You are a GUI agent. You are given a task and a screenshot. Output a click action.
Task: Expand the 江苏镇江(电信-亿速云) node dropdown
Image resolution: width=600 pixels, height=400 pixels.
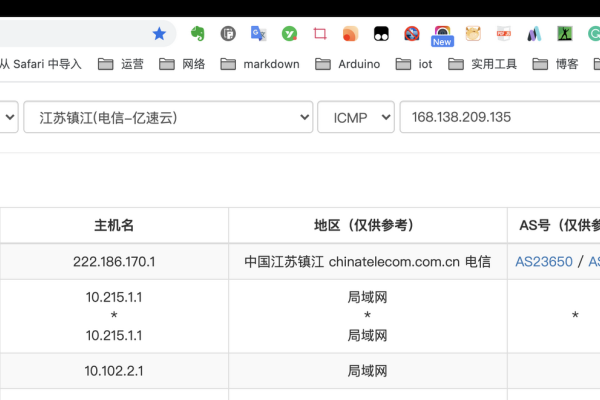[168, 117]
